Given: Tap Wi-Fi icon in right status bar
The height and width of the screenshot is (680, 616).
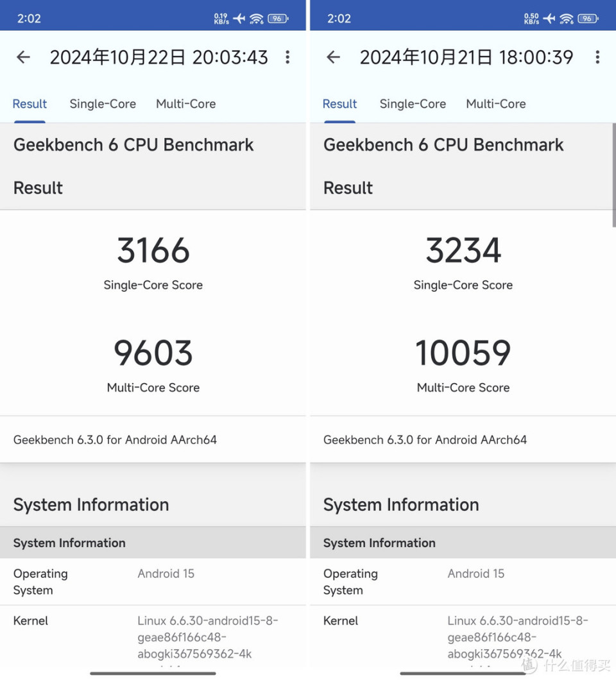Looking at the screenshot, I should [x=567, y=19].
